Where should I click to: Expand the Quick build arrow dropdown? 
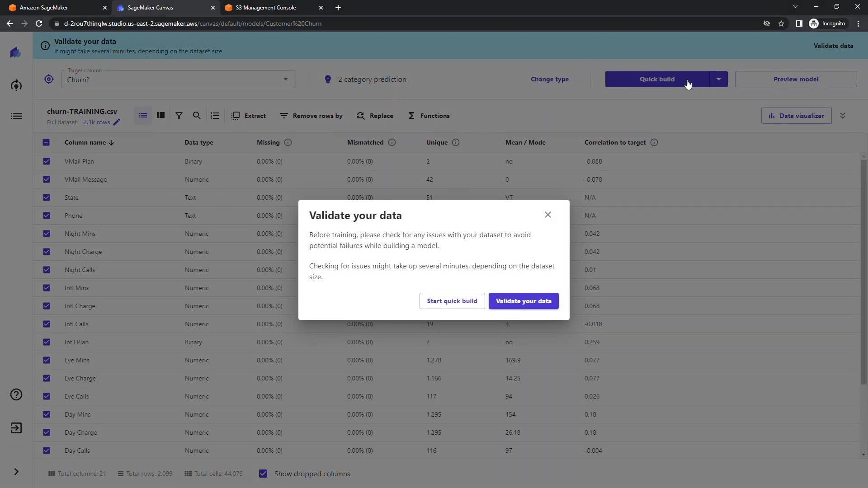pos(718,79)
